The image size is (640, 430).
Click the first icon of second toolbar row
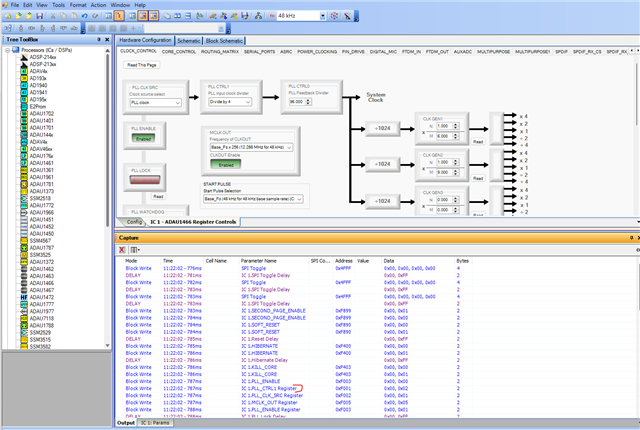click(8, 28)
